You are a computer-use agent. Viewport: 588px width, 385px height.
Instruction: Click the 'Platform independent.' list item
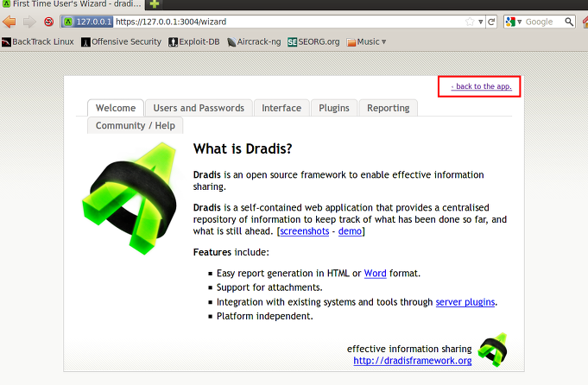point(265,317)
